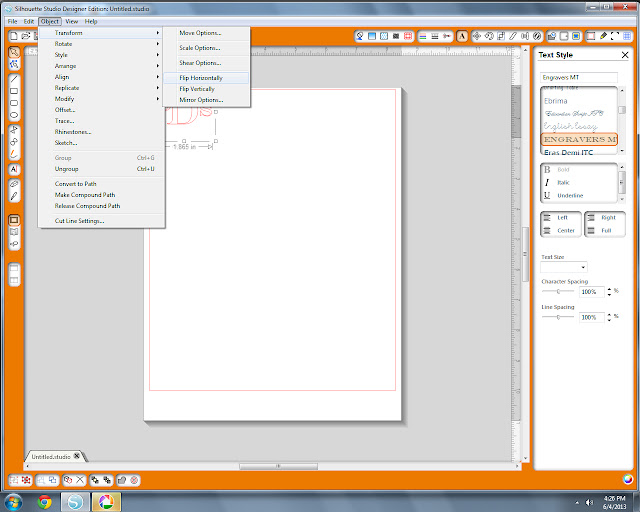Open the color wheel icon at bottom right
The width and height of the screenshot is (640, 512).
point(628,479)
